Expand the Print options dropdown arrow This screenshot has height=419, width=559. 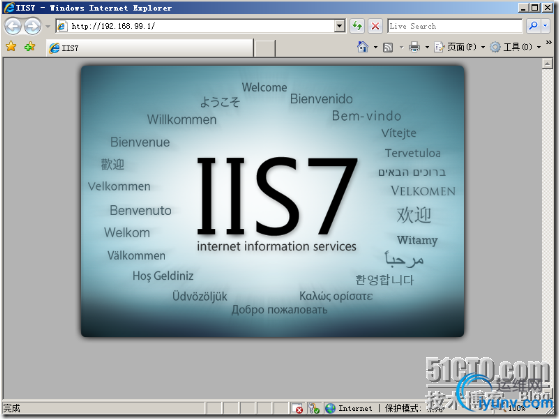(427, 47)
